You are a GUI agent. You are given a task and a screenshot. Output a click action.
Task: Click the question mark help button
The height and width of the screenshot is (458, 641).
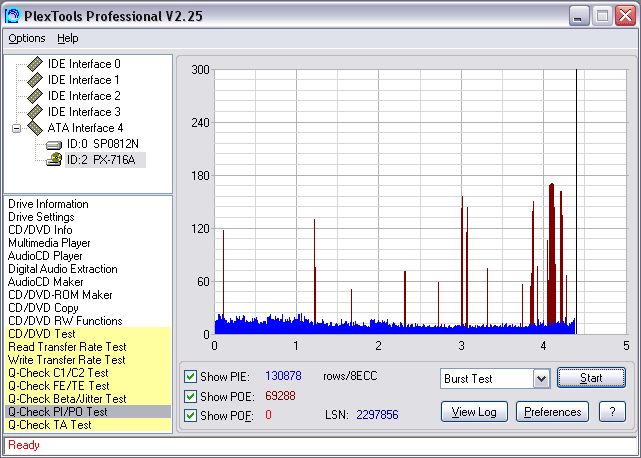(612, 412)
